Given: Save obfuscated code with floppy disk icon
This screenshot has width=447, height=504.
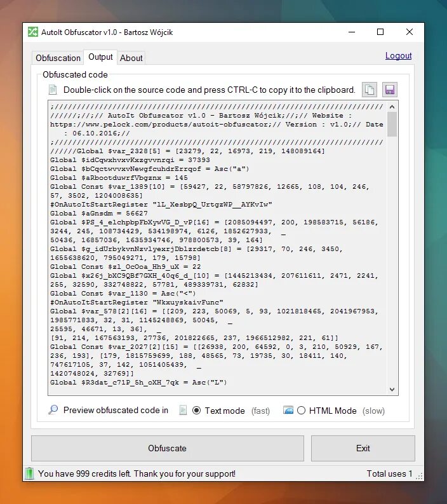Looking at the screenshot, I should 389,90.
